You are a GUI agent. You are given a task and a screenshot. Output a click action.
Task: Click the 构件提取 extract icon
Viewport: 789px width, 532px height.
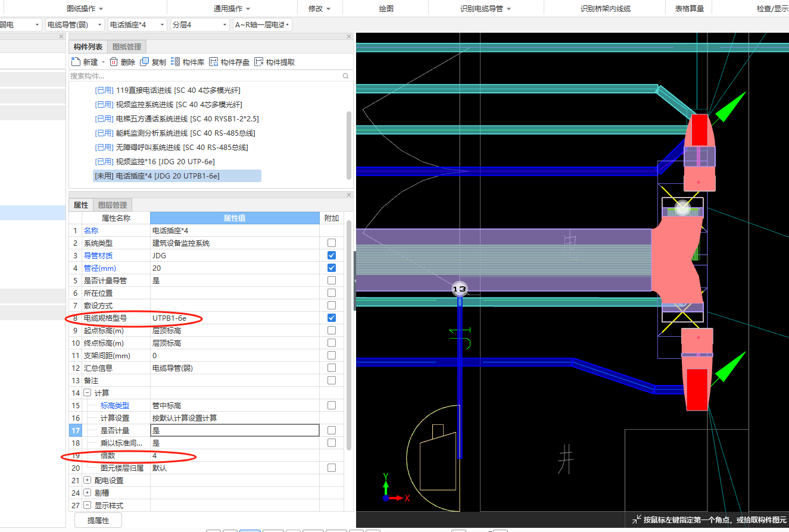point(258,62)
